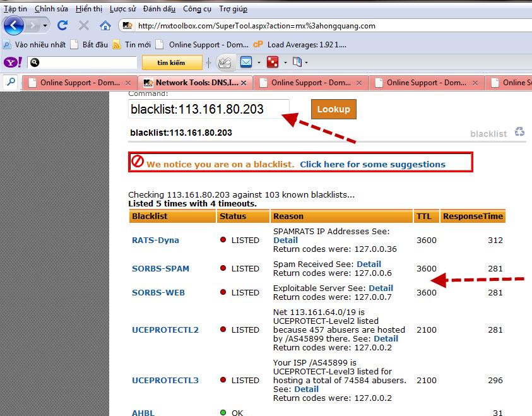Click the tìm kiếm search button
532x416 pixels.
tap(172, 62)
